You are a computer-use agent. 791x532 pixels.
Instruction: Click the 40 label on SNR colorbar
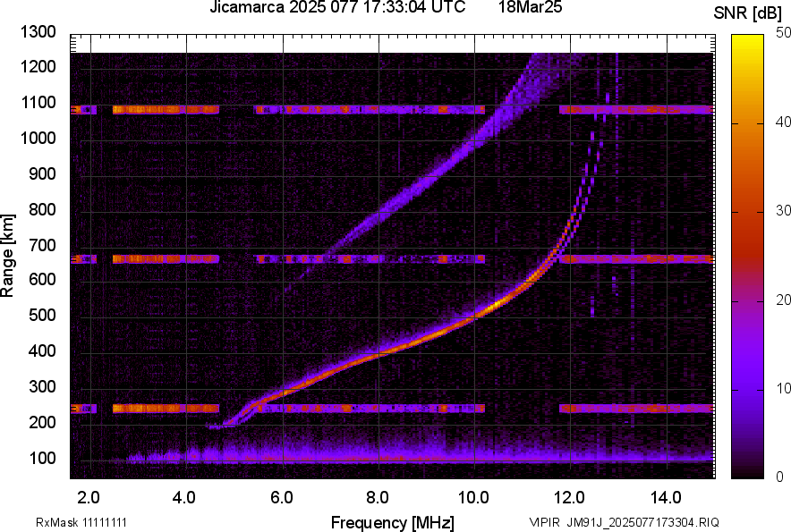click(x=783, y=122)
